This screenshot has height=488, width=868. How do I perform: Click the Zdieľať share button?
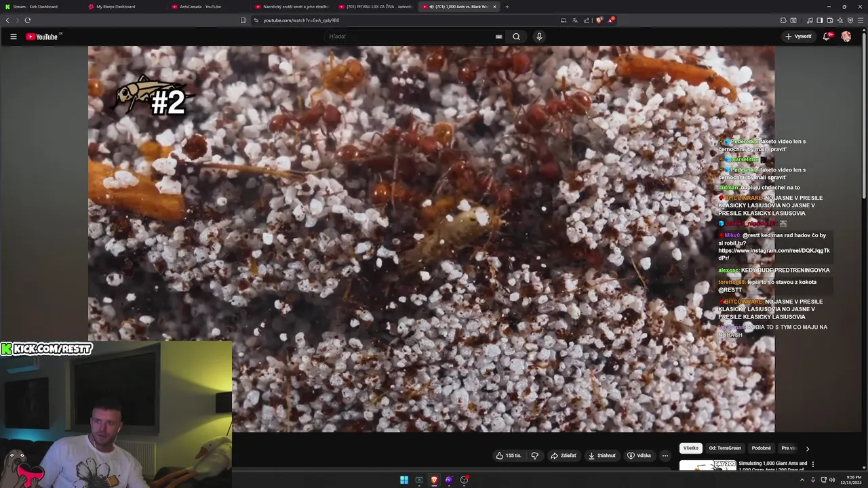pyautogui.click(x=564, y=455)
